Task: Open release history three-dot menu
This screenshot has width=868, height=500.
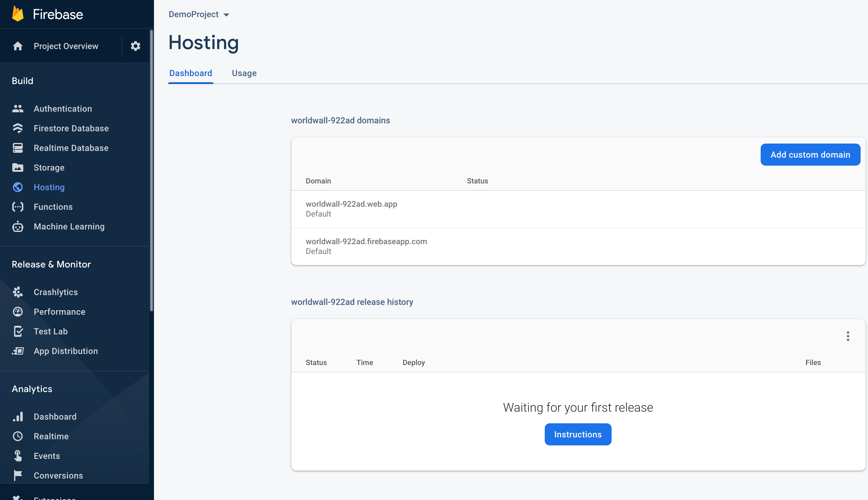Action: coord(848,336)
